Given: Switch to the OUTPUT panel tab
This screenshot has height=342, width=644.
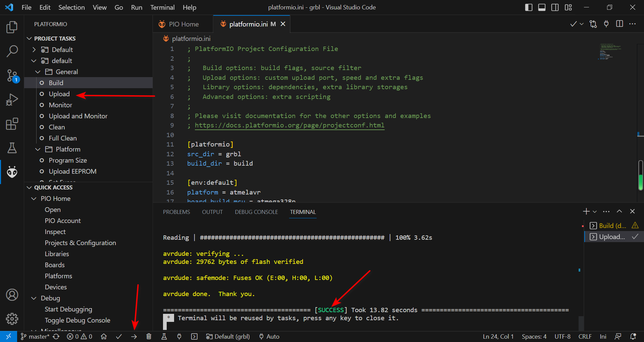Looking at the screenshot, I should (x=212, y=212).
